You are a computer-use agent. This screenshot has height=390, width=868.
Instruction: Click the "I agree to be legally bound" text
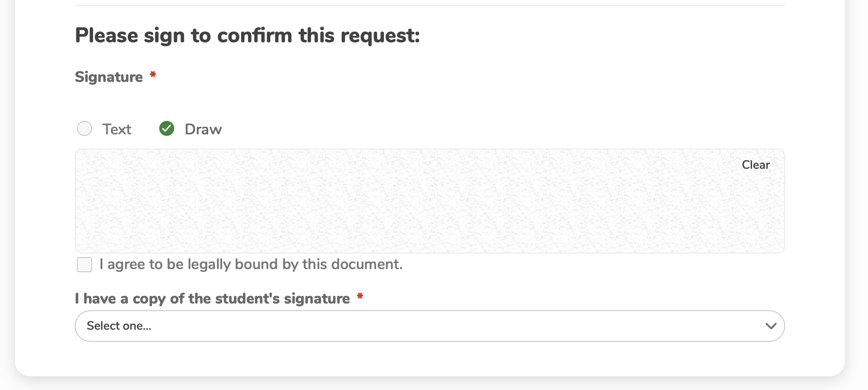251,265
